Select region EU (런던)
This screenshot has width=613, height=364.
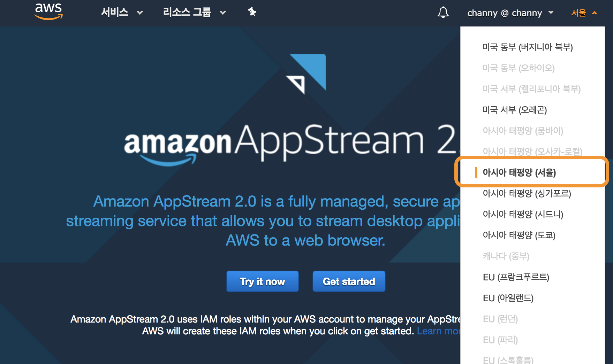tap(500, 319)
